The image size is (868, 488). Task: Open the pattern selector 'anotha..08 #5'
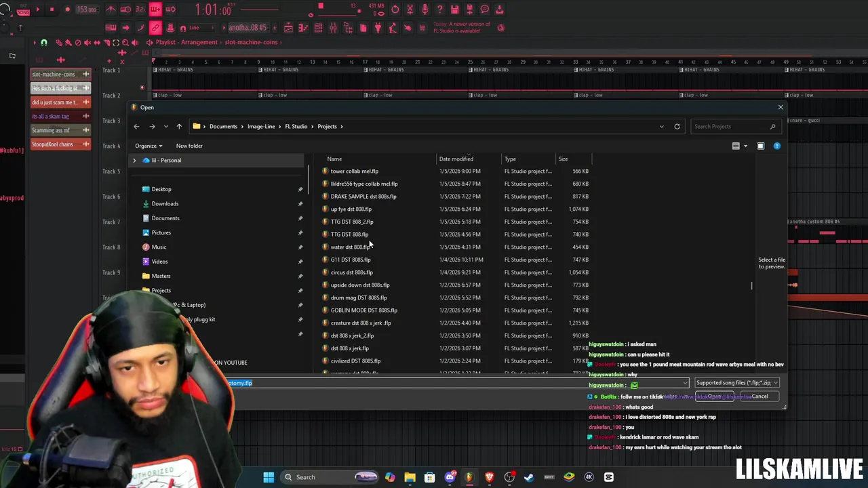pyautogui.click(x=248, y=28)
